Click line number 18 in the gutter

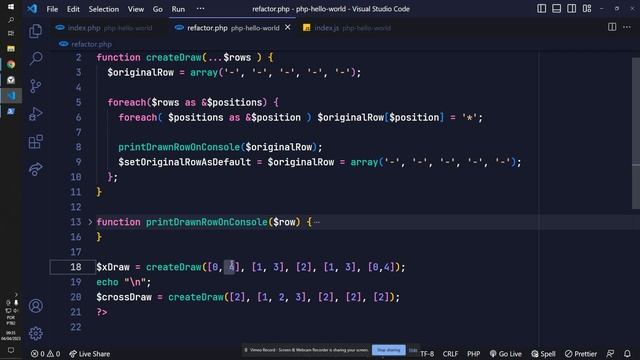[x=76, y=267]
